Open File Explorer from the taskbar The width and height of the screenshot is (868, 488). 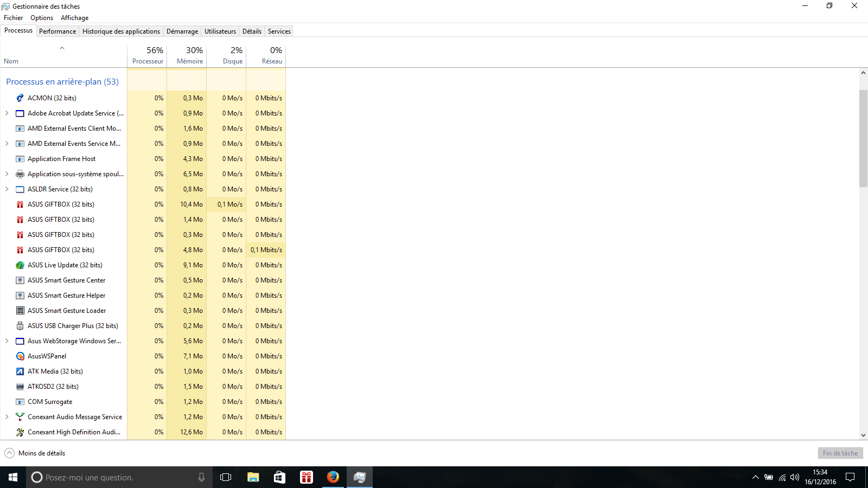[x=253, y=477]
